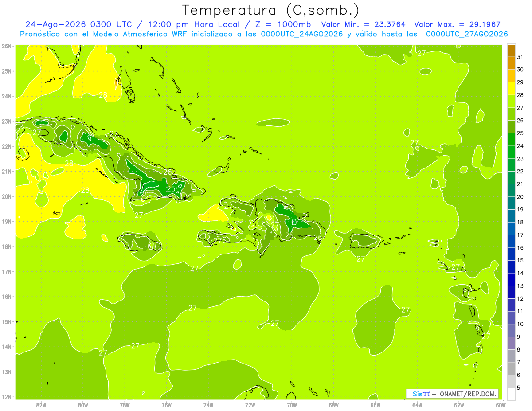This screenshot has width=532, height=411.
Task: Click the "20N" latitude axis label
Action: tap(7, 196)
